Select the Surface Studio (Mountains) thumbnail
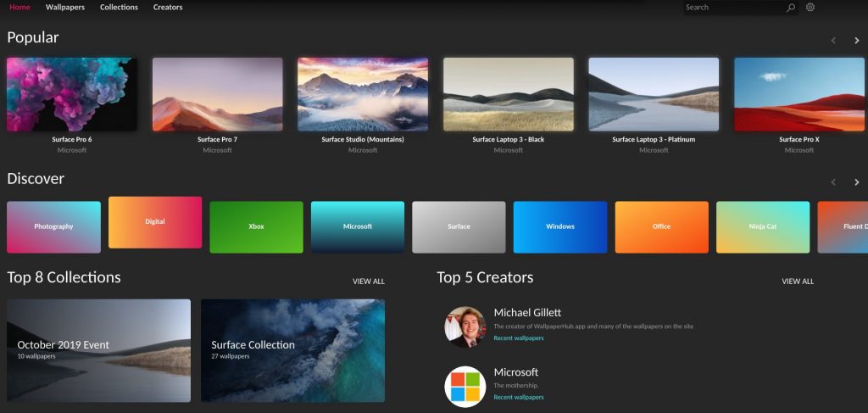 pos(363,95)
